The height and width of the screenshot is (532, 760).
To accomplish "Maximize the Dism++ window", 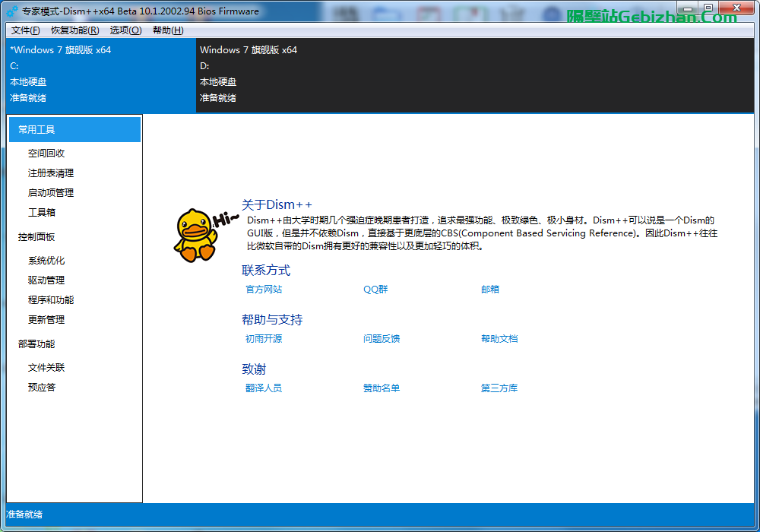I will [708, 8].
